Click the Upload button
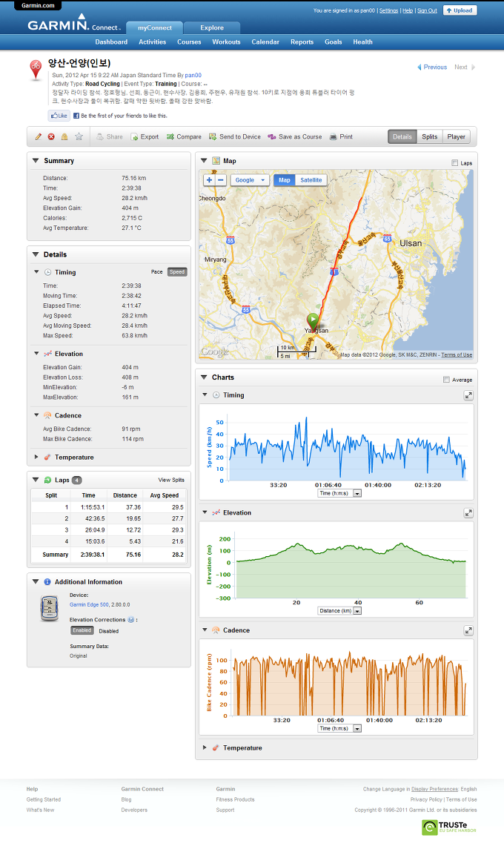 tap(460, 10)
